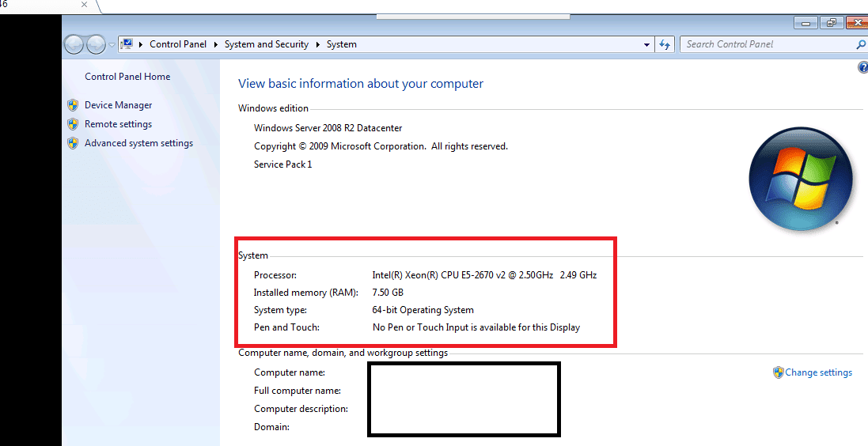The height and width of the screenshot is (446, 868).
Task: Click 'View basic information about your computer' heading
Action: tap(360, 84)
